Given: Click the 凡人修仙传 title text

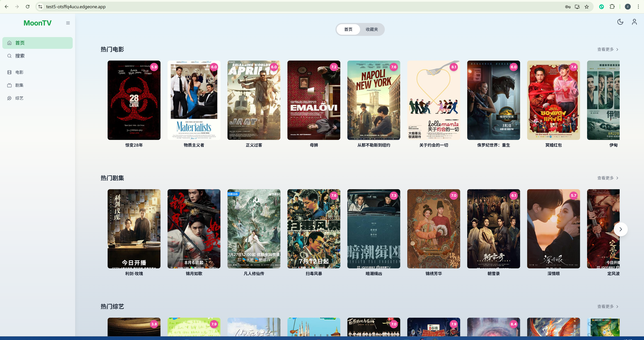Looking at the screenshot, I should [x=254, y=274].
